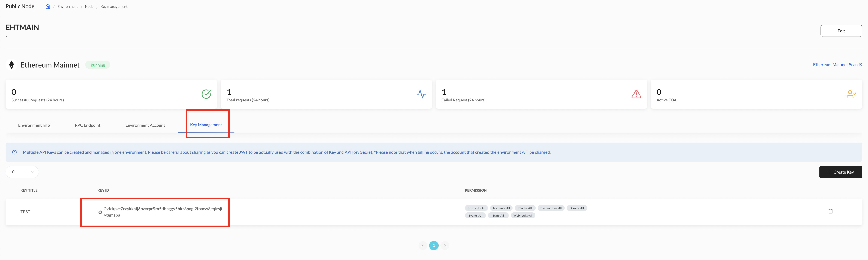Click the home icon in breadcrumb
Image resolution: width=868 pixels, height=260 pixels.
48,7
